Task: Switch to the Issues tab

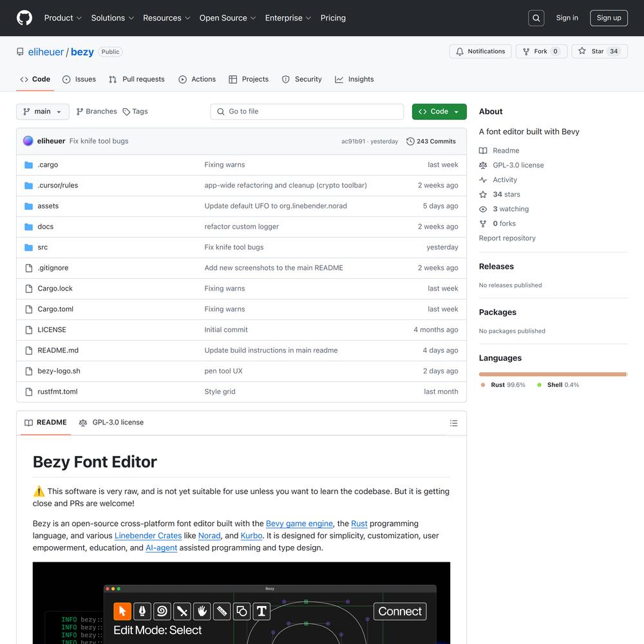Action: pos(79,79)
